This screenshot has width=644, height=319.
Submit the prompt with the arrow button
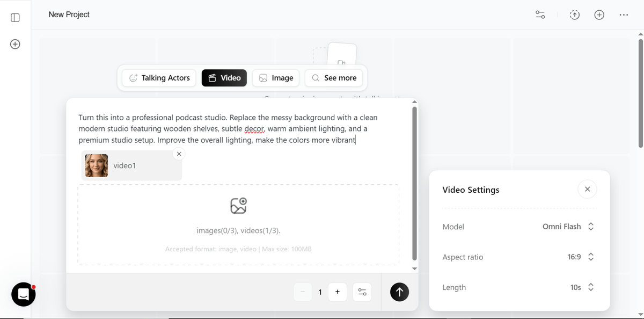point(399,292)
